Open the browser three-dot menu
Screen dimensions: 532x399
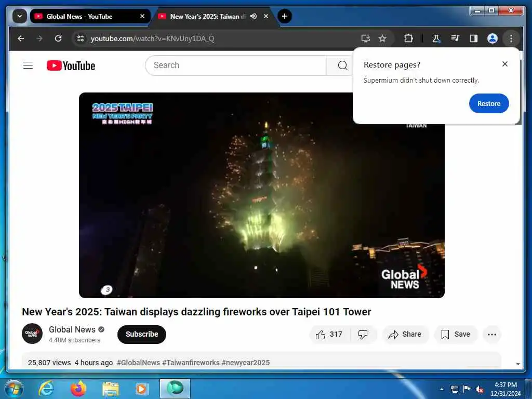pos(511,38)
